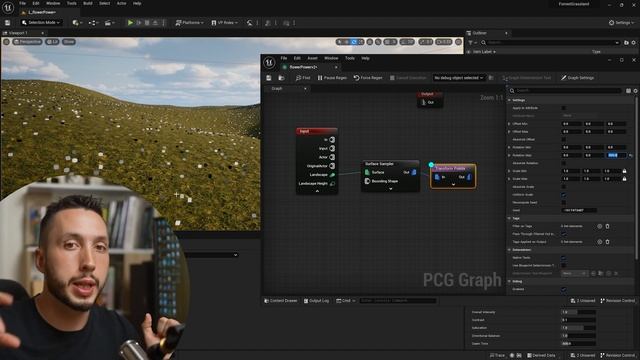Toggle Enabled checkbox under Debug

click(x=564, y=289)
